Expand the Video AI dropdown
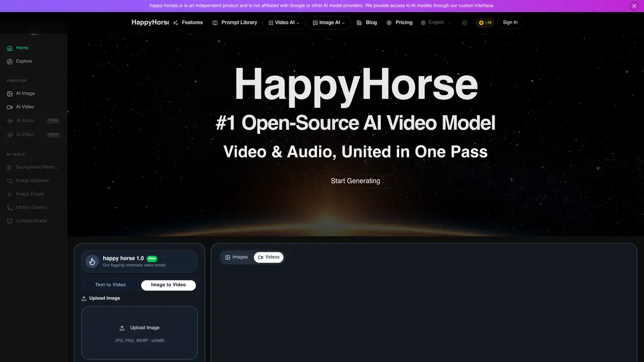Viewport: 644px width, 362px height. click(284, 23)
